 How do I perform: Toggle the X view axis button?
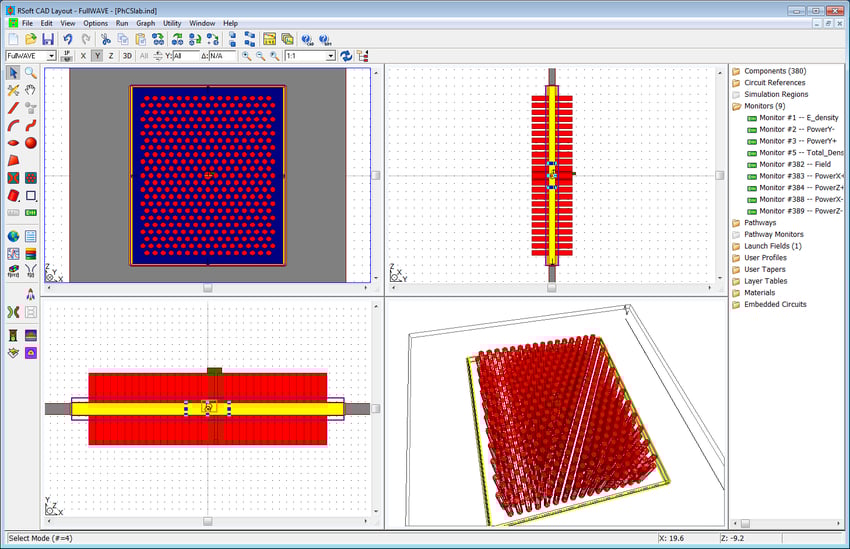(x=83, y=56)
